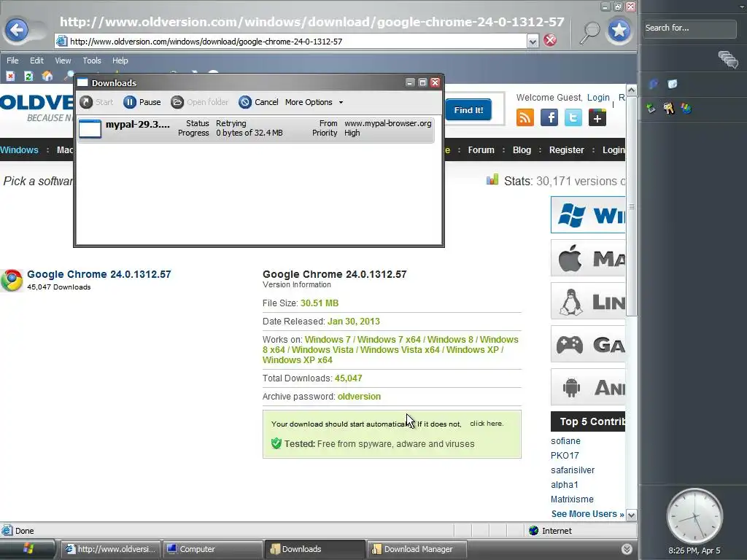Click the archive password 'oldversion' text
The width and height of the screenshot is (747, 560).
(359, 396)
